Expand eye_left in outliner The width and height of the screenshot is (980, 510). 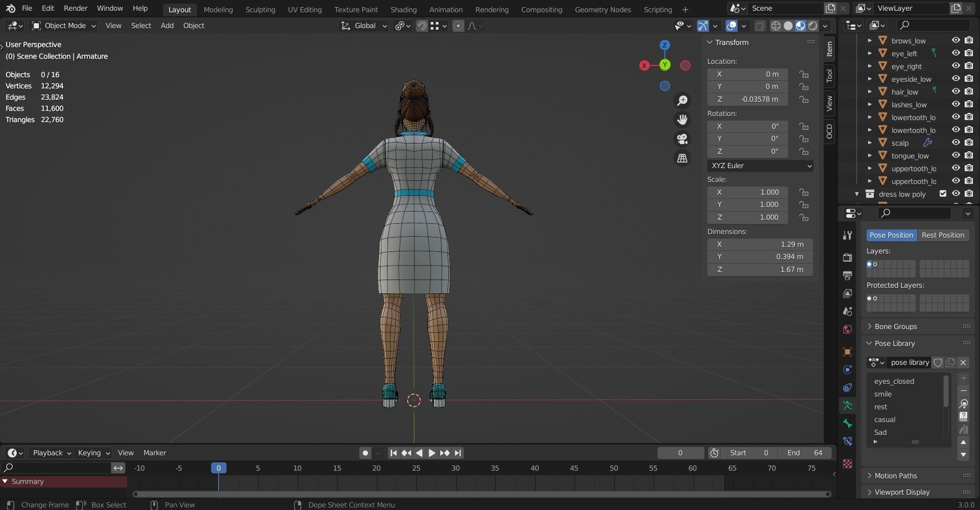[x=870, y=53]
